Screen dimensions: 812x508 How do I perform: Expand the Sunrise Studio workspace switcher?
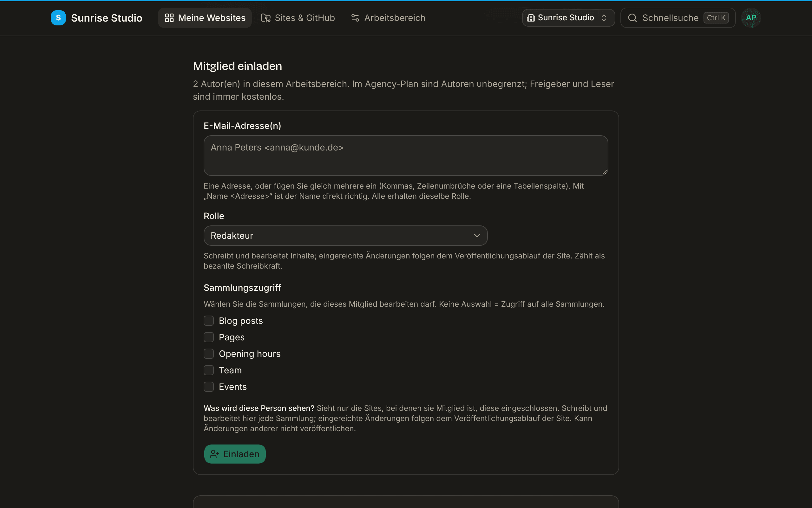point(568,18)
